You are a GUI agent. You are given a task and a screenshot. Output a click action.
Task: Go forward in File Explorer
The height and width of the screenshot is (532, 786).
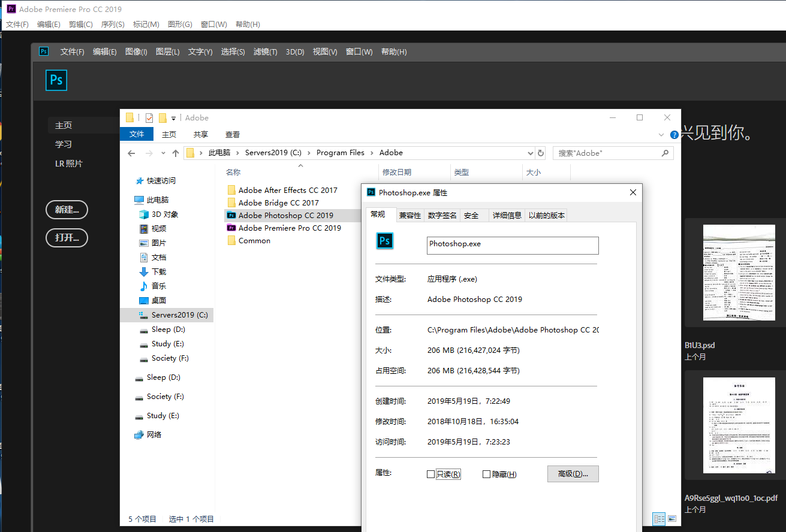point(149,153)
